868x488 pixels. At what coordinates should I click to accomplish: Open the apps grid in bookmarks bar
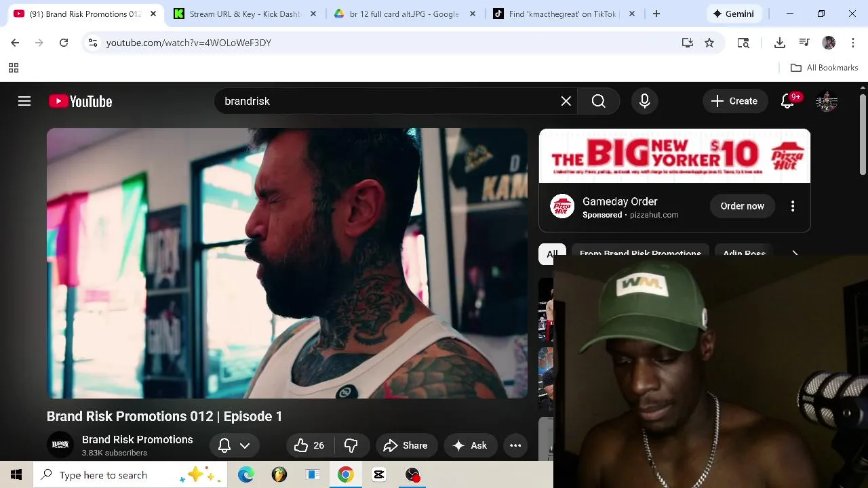[x=14, y=68]
